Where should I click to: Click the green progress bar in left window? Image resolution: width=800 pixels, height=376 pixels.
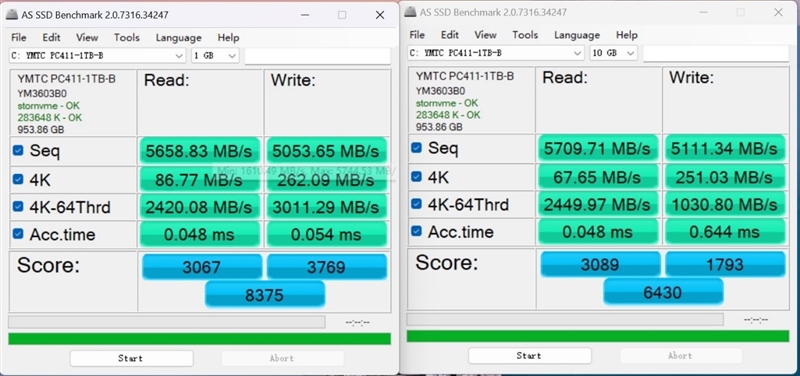click(199, 339)
